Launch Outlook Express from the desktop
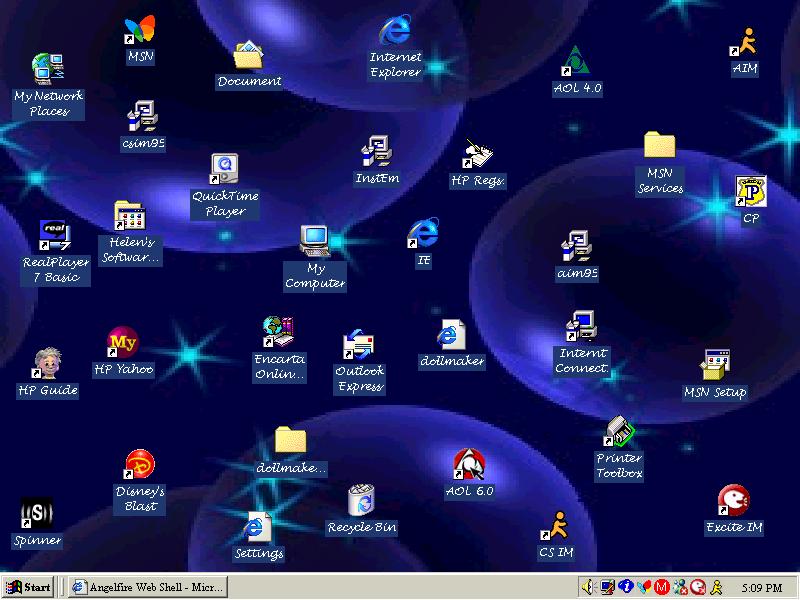800x600 pixels. (359, 346)
